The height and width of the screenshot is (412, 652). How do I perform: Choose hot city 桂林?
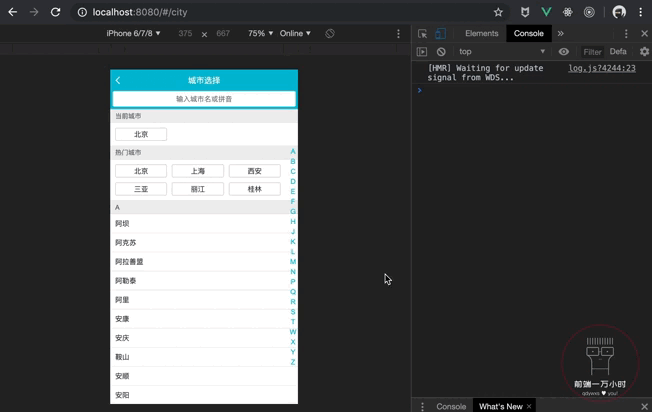255,189
